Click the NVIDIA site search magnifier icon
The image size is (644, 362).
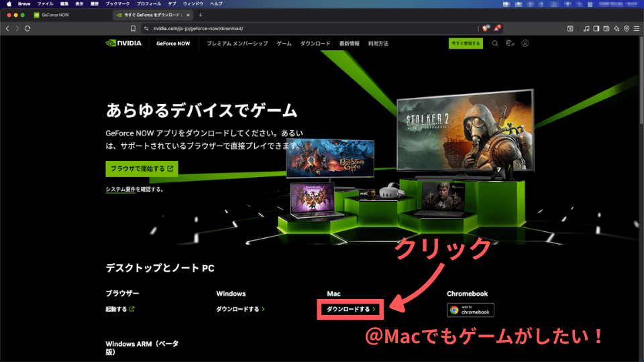[495, 44]
